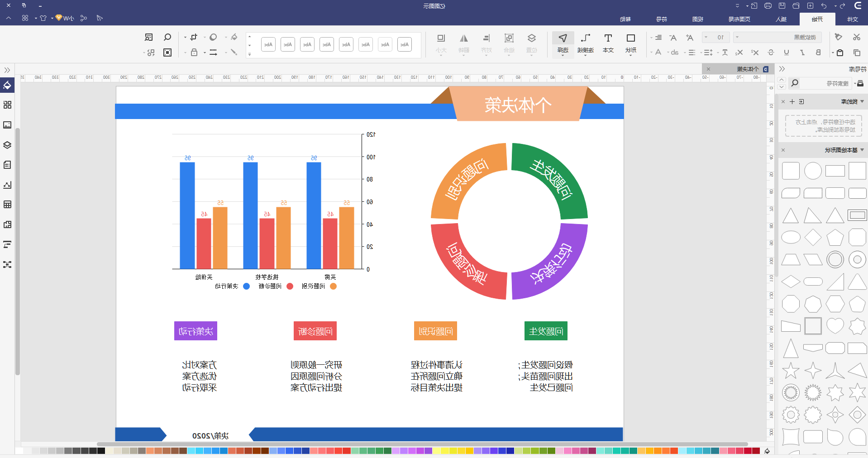Click the Copy icon in the clipboard group
The image size is (868, 458).
[x=857, y=52]
